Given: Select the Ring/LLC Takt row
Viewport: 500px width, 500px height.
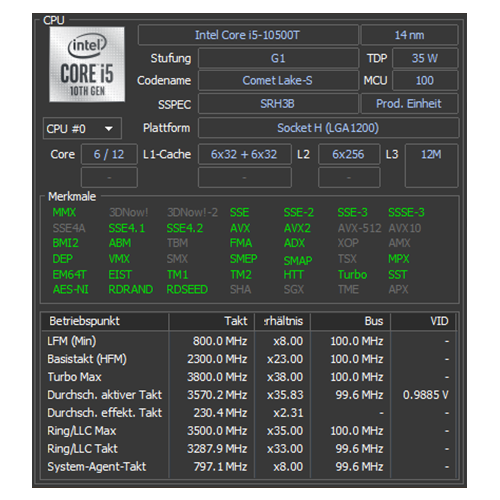Looking at the screenshot, I should tap(249, 449).
